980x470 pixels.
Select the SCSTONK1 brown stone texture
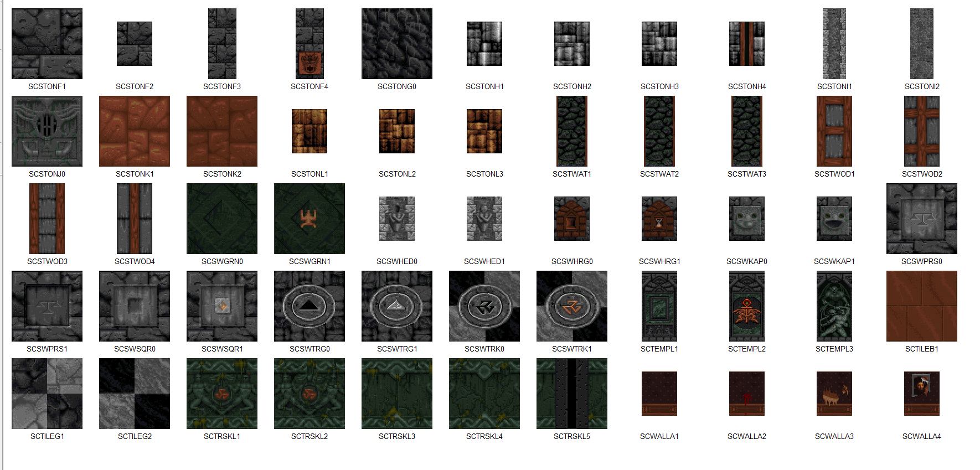135,131
